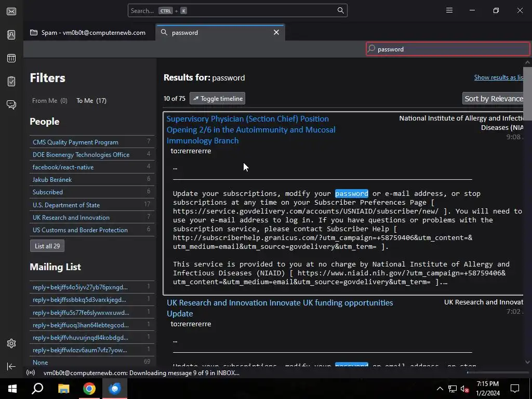Screen dimensions: 532x399
Task: Switch to Spam folder tab
Action: tap(88, 33)
